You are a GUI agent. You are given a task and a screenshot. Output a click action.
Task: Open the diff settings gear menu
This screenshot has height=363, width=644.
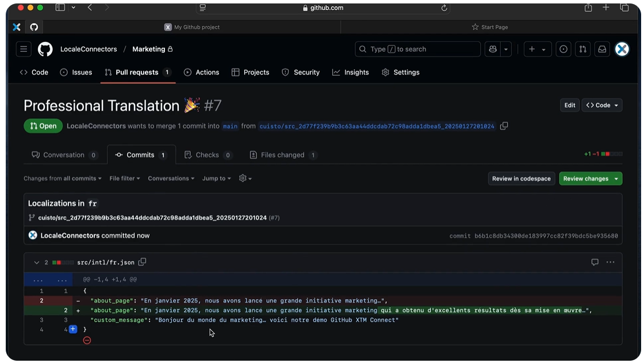[245, 179]
